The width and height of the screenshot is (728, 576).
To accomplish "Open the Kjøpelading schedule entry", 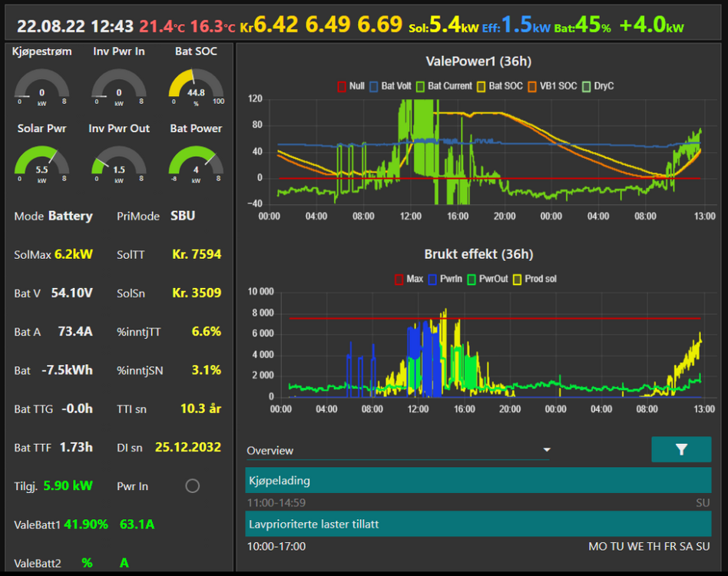I will (478, 481).
